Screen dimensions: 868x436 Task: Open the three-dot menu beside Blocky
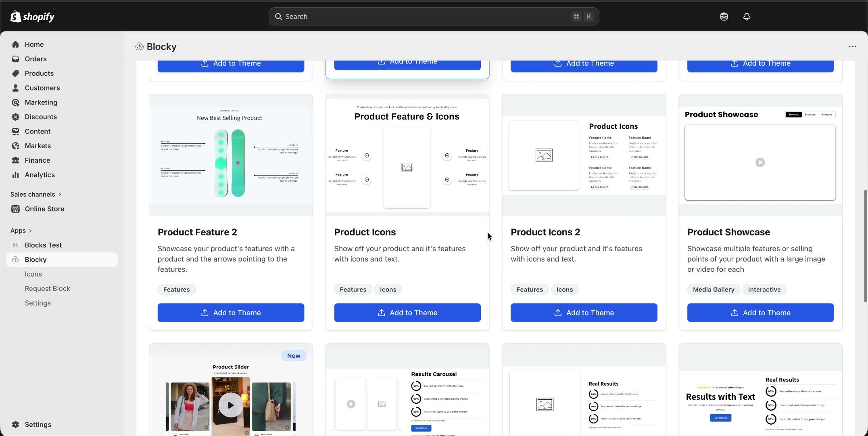pyautogui.click(x=852, y=46)
